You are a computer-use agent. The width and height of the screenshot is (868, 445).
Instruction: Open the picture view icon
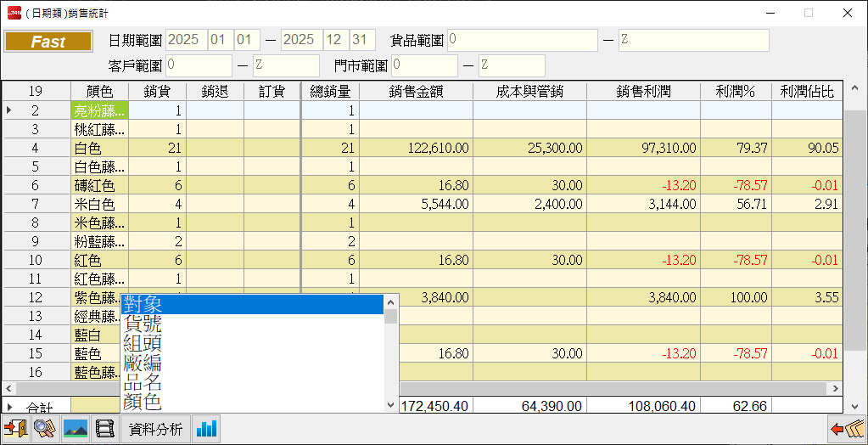pyautogui.click(x=75, y=428)
